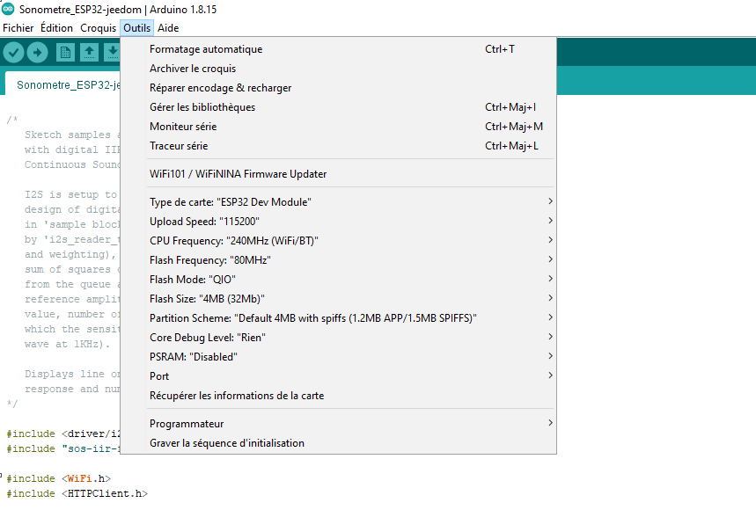Expand CPU Frequency submenu
The image size is (756, 532).
339,240
